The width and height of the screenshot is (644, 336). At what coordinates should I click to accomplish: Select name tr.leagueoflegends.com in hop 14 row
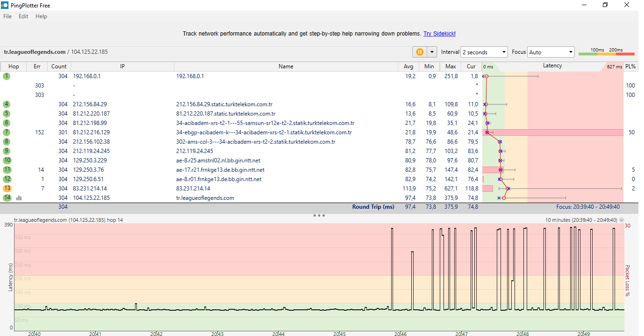(205, 197)
